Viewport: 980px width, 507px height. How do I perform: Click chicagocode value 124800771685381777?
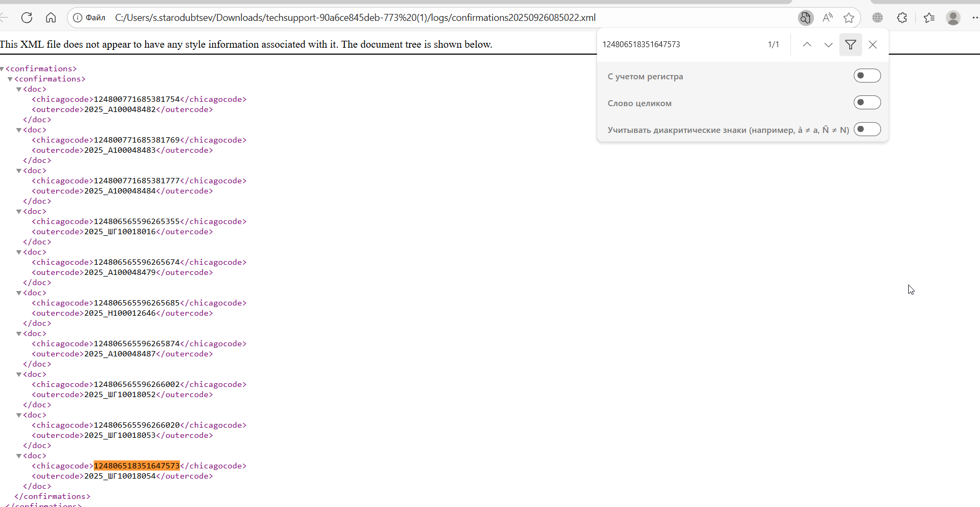(x=137, y=181)
